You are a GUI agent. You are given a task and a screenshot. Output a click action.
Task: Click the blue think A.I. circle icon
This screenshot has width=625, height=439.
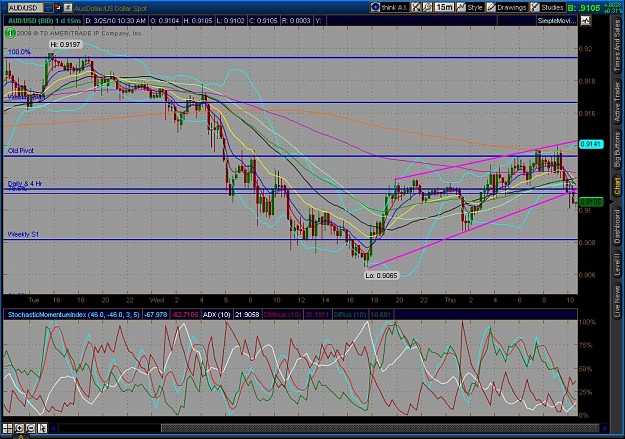pyautogui.click(x=375, y=7)
